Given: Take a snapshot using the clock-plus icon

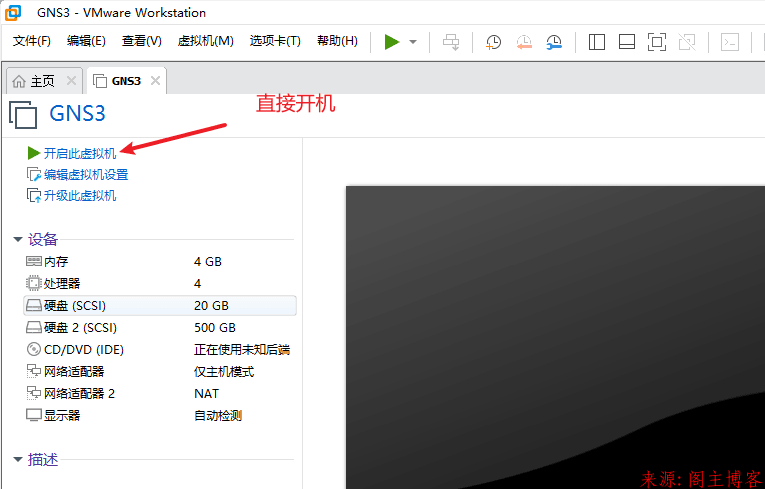Looking at the screenshot, I should point(493,42).
